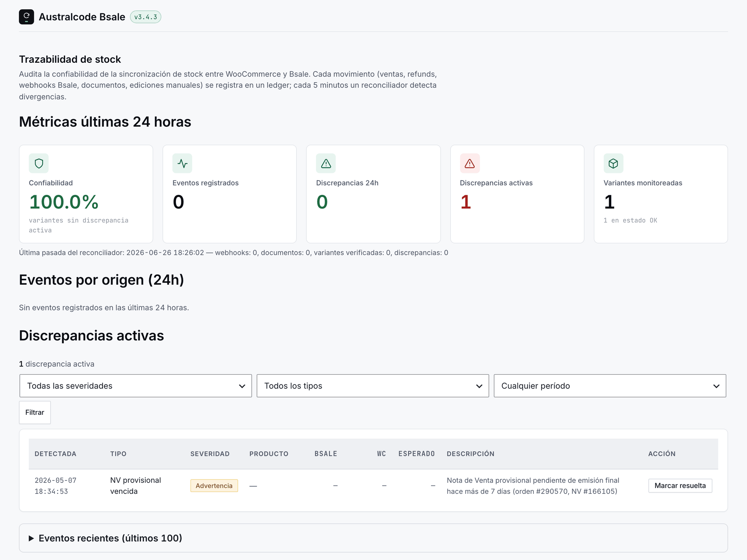Viewport: 747px width, 560px height.
Task: Click the variantes sin discrepancia activa caption
Action: pyautogui.click(x=78, y=225)
